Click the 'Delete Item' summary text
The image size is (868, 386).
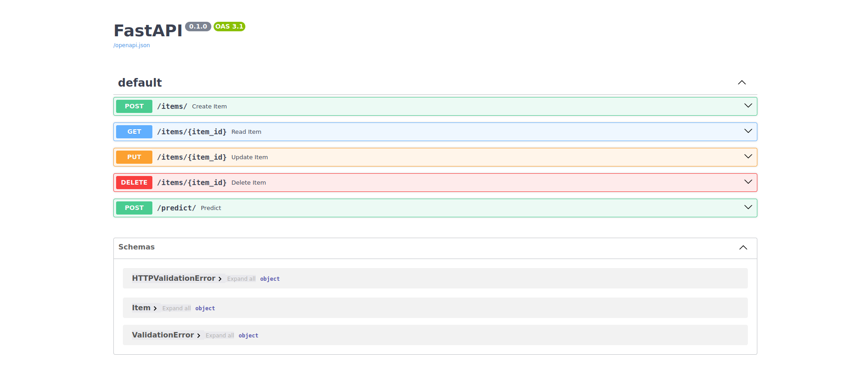coord(249,183)
